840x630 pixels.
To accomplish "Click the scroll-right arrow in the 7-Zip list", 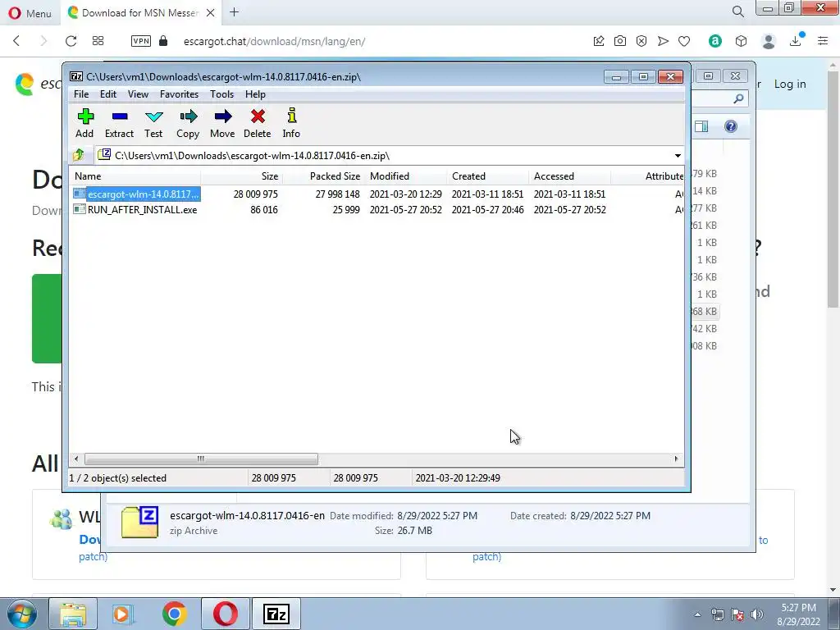I will [676, 459].
